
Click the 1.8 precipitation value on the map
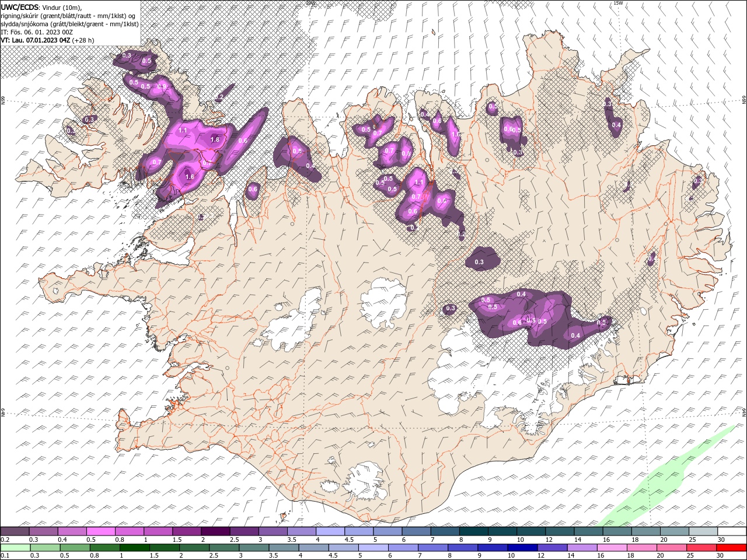coord(215,140)
